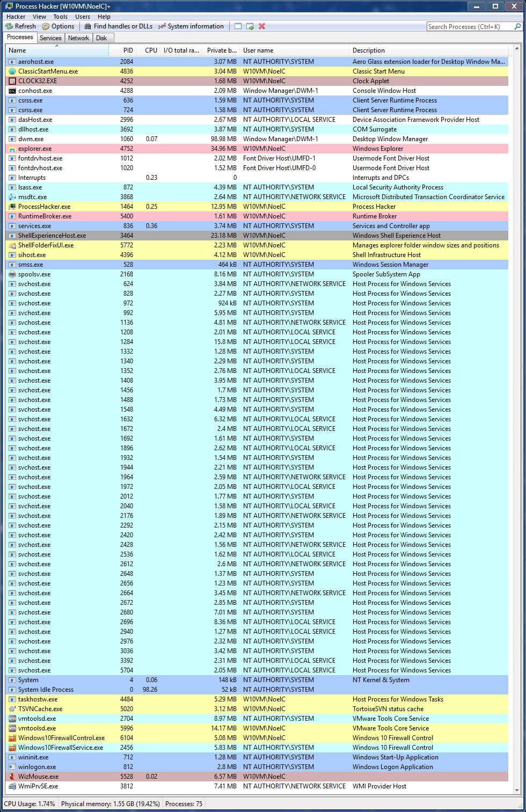Click the CPU Usage status bar entry
This screenshot has height=812, width=526.
coord(30,804)
